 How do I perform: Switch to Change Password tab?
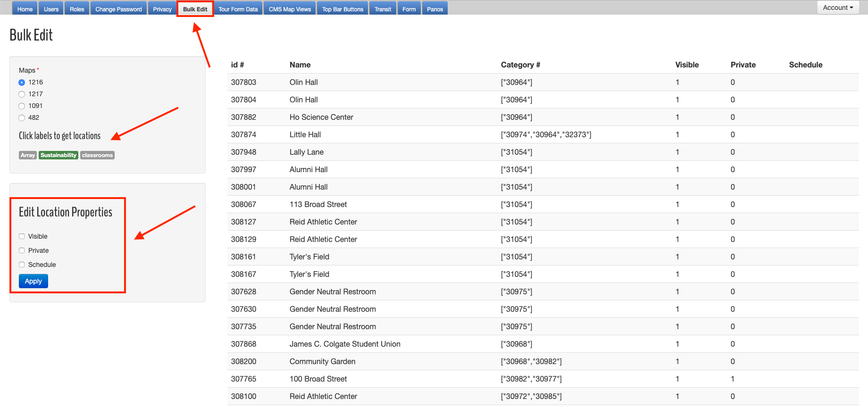(x=118, y=9)
